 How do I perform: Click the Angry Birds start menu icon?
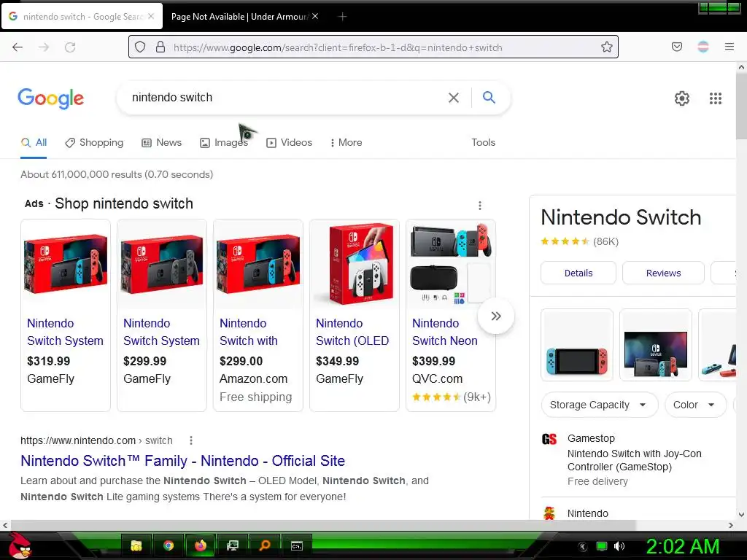tap(19, 545)
